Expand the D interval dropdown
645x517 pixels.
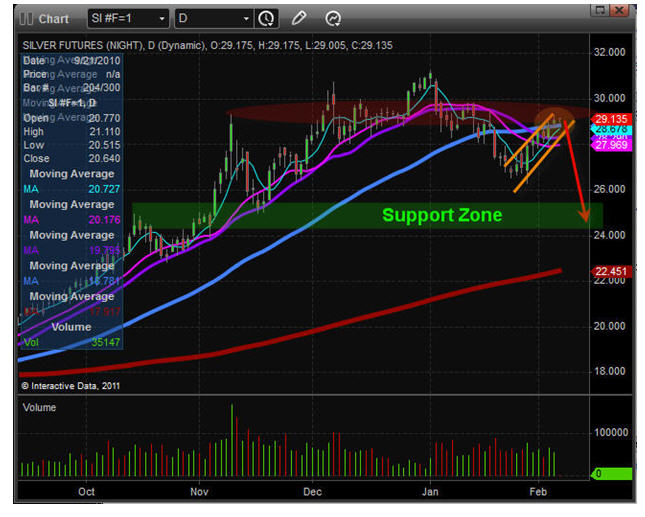pos(246,18)
